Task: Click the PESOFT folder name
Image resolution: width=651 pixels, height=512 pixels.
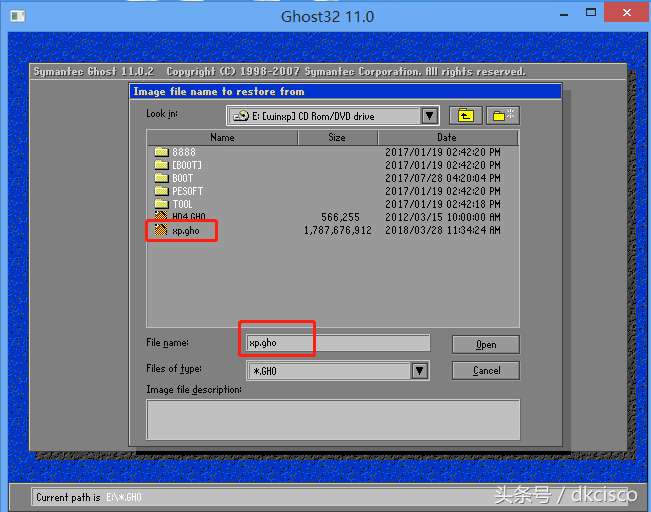Action: coord(188,191)
